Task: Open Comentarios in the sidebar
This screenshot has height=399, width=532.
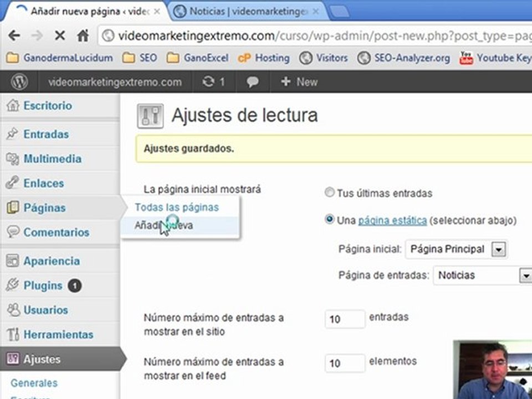Action: 57,232
